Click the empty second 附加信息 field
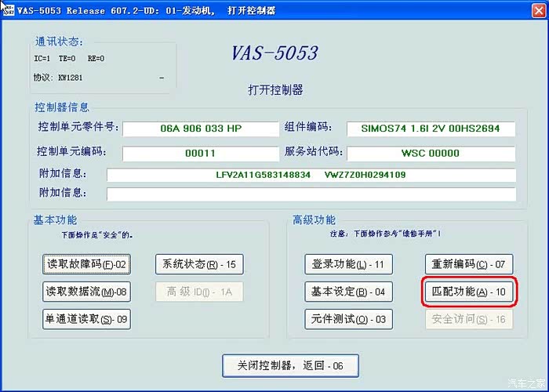 coord(311,194)
